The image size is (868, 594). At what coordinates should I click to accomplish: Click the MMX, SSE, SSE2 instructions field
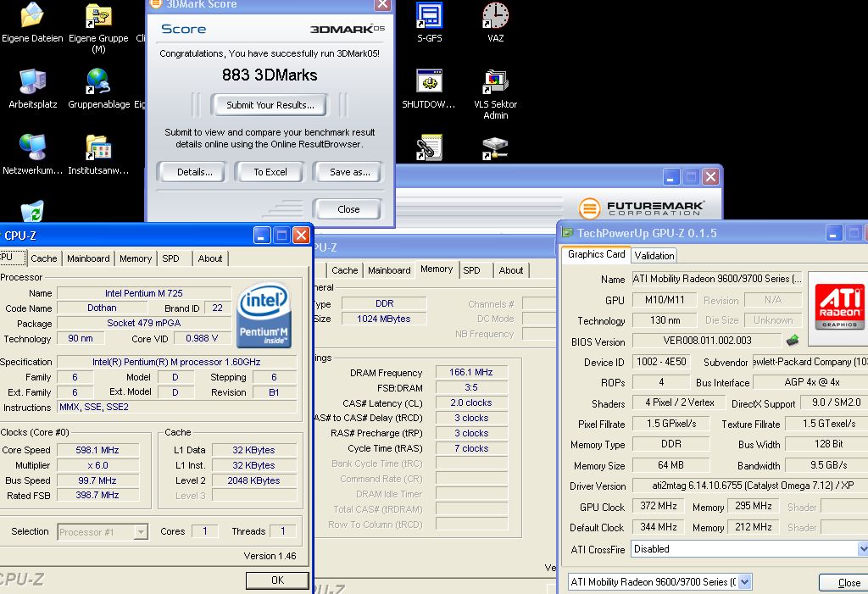coord(176,407)
